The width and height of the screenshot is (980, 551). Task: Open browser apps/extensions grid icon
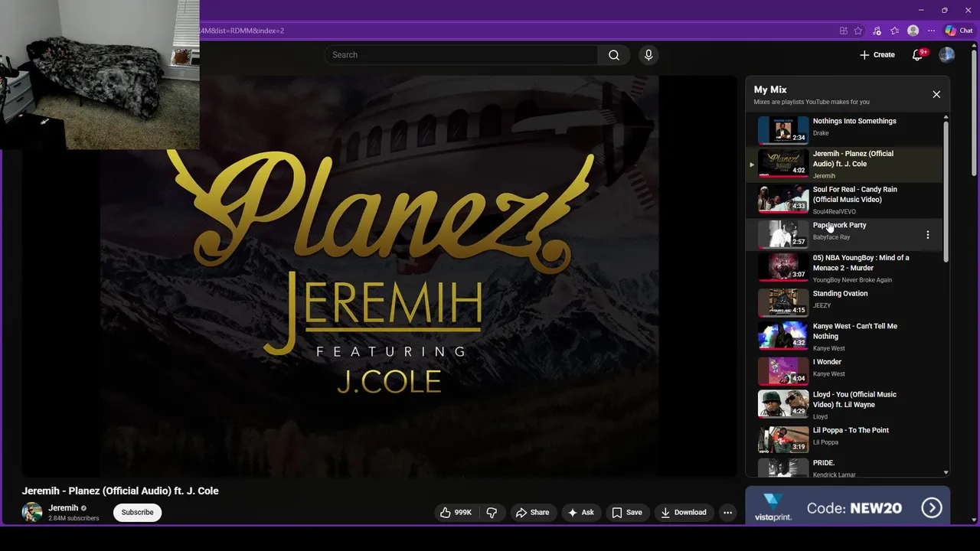coord(844,31)
